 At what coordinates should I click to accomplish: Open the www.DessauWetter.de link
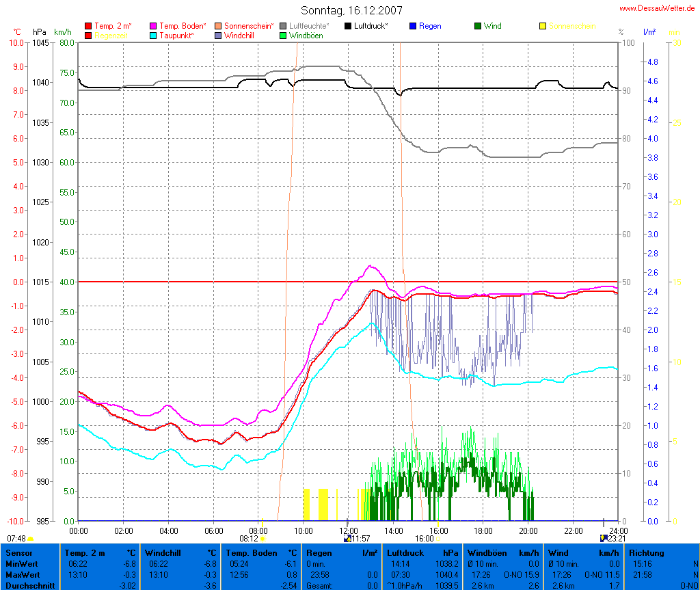pos(658,8)
